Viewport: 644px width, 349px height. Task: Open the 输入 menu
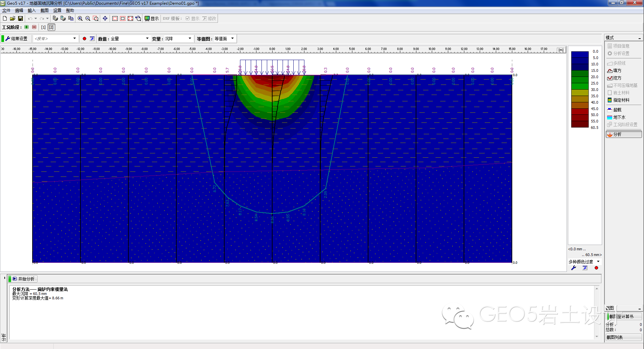click(x=32, y=10)
